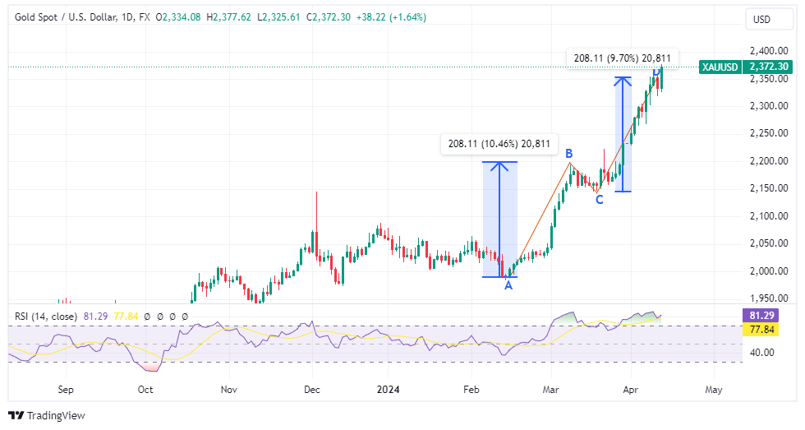This screenshot has height=430, width=805.
Task: Open the USD currency selector
Action: (x=769, y=19)
